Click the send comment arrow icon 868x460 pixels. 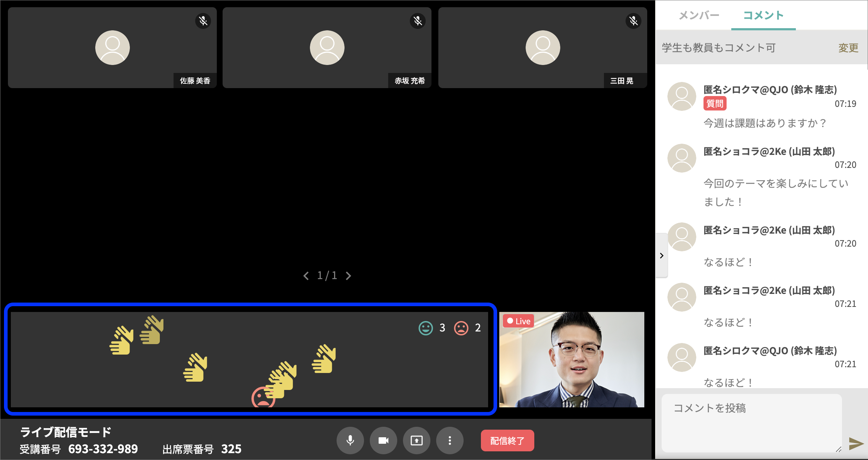pyautogui.click(x=856, y=443)
